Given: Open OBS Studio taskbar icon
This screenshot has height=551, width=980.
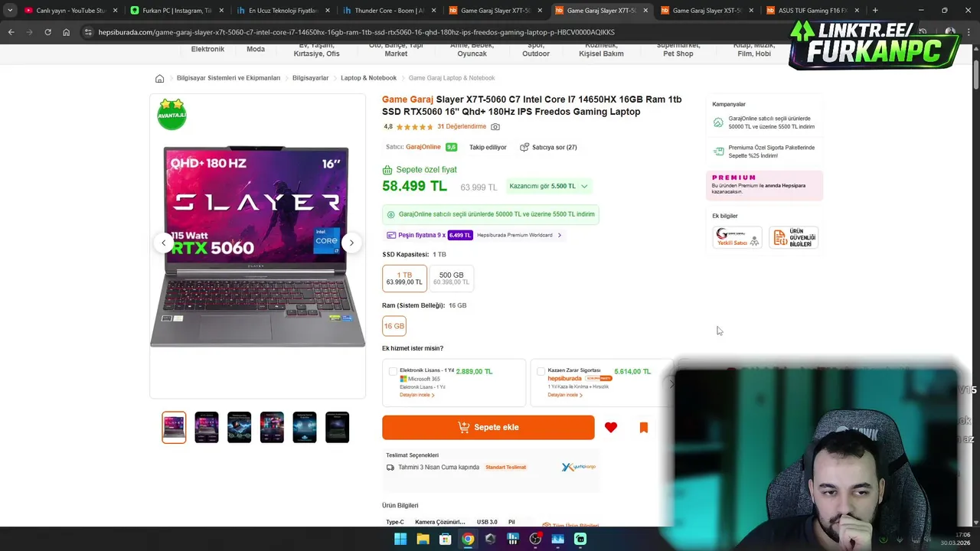Looking at the screenshot, I should pyautogui.click(x=535, y=539).
